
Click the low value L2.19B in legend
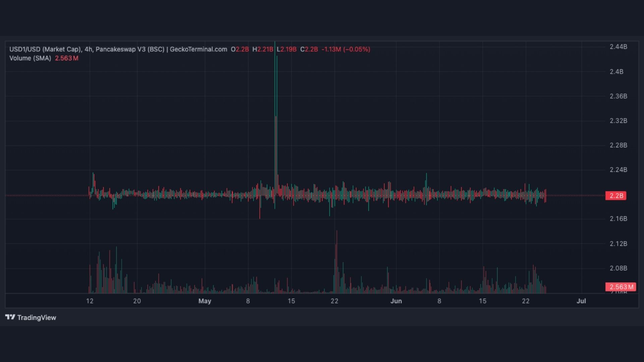[x=287, y=49]
